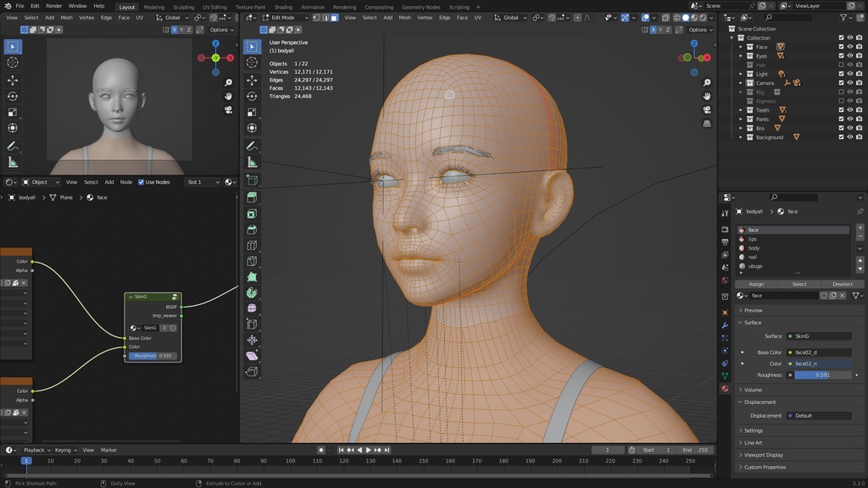Switch to Material Preview viewport shading
The image size is (868, 488).
click(x=693, y=18)
